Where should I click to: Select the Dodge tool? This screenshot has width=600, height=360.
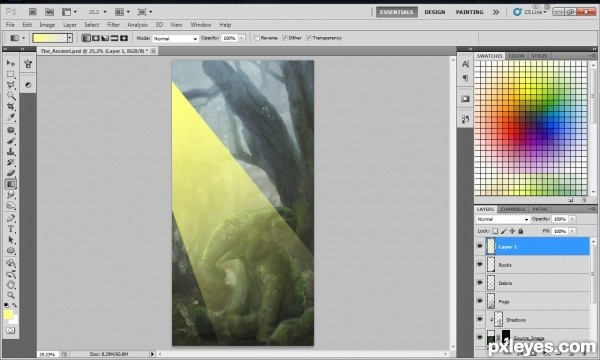click(11, 206)
